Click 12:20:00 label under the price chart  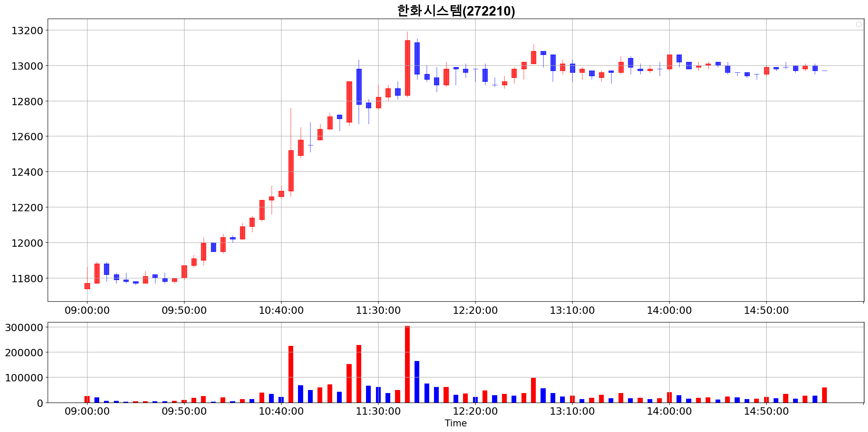click(x=475, y=310)
